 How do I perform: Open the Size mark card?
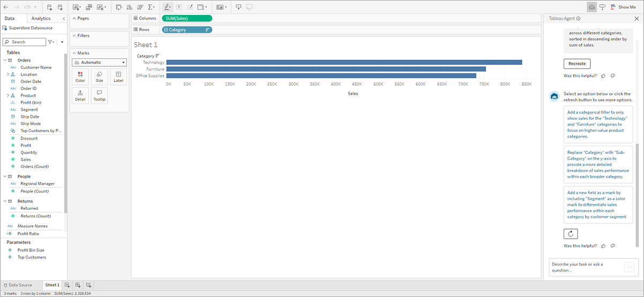(x=99, y=77)
